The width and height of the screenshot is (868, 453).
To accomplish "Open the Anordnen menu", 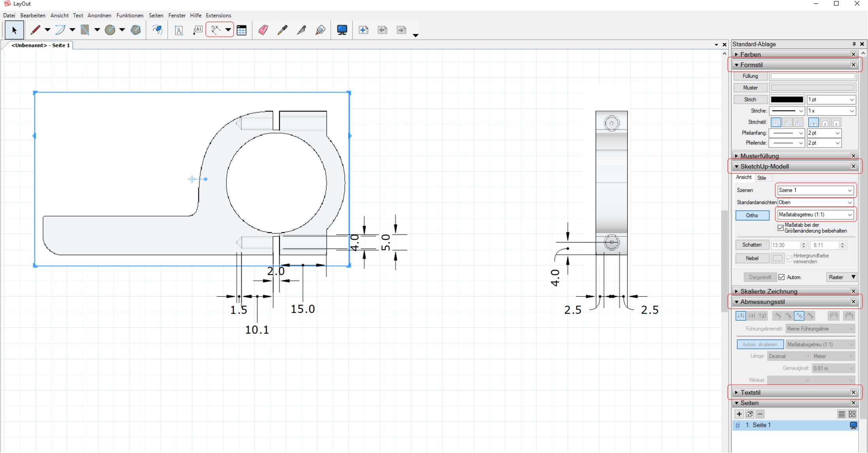I will click(99, 15).
